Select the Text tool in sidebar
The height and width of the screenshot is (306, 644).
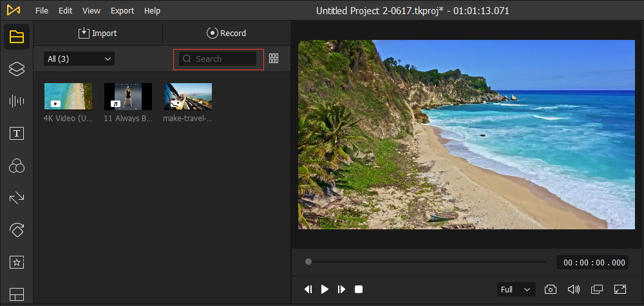pyautogui.click(x=17, y=133)
